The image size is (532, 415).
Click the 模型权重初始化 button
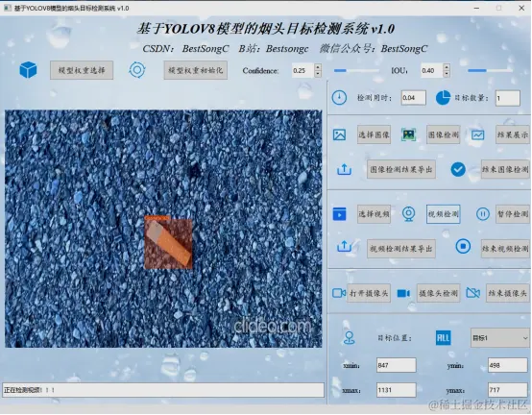point(196,70)
